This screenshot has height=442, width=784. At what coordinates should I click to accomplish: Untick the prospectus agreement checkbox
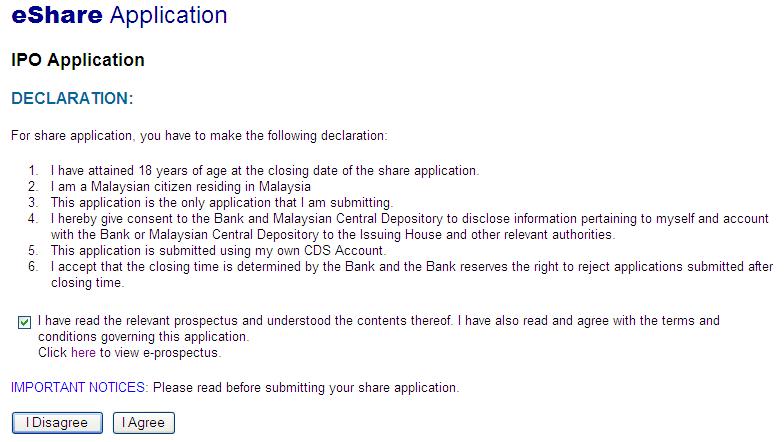24,322
